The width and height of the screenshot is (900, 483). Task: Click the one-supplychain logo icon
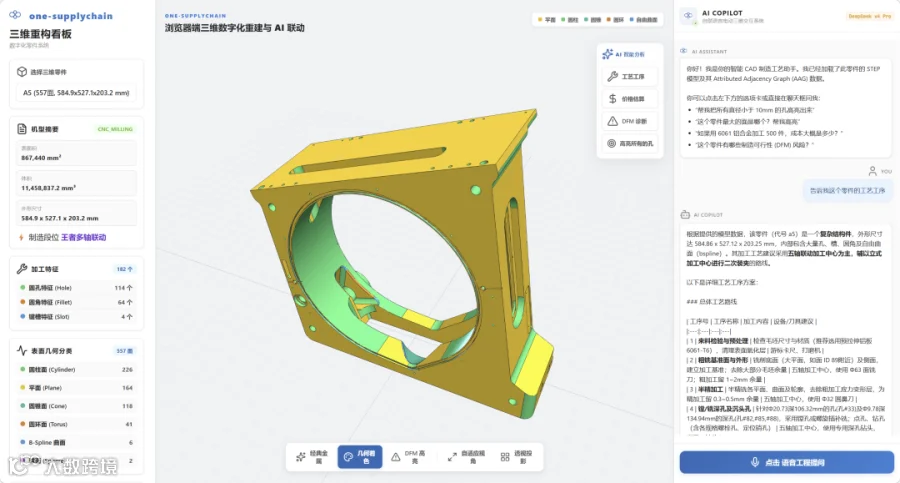(x=15, y=15)
